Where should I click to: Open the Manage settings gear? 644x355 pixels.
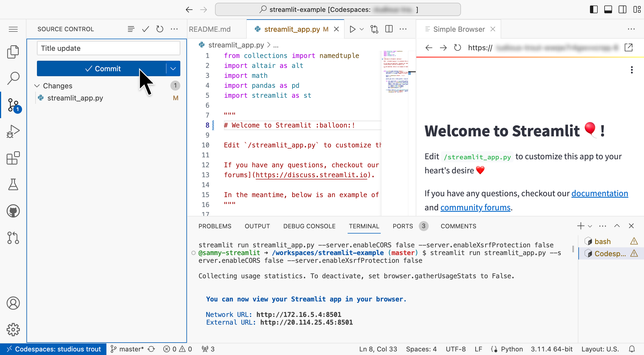[13, 330]
